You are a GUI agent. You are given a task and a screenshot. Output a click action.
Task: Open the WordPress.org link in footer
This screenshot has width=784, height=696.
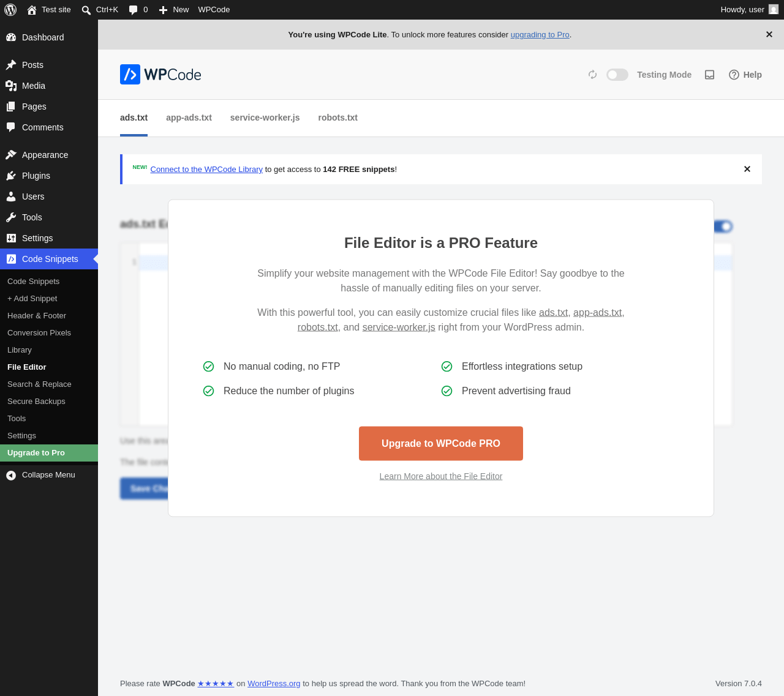(x=274, y=684)
